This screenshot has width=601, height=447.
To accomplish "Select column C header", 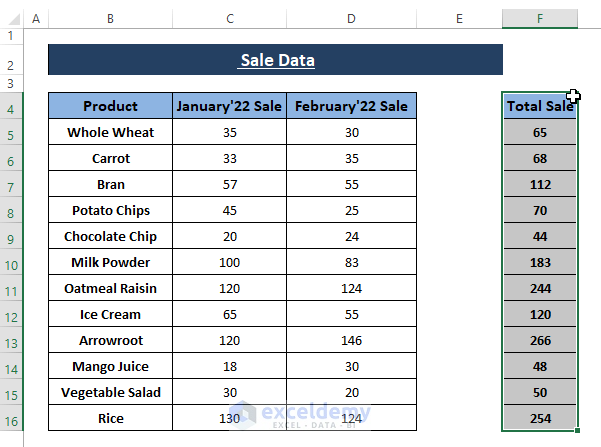I will (229, 19).
